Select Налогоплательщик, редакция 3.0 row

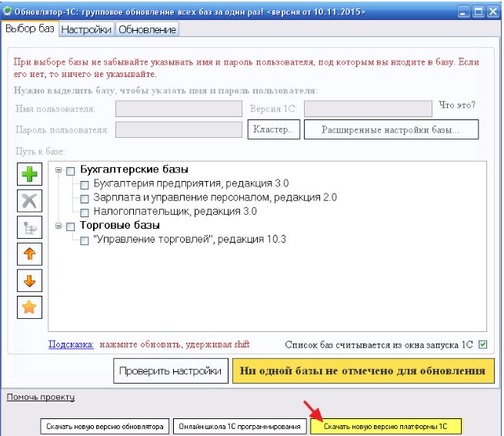point(175,211)
